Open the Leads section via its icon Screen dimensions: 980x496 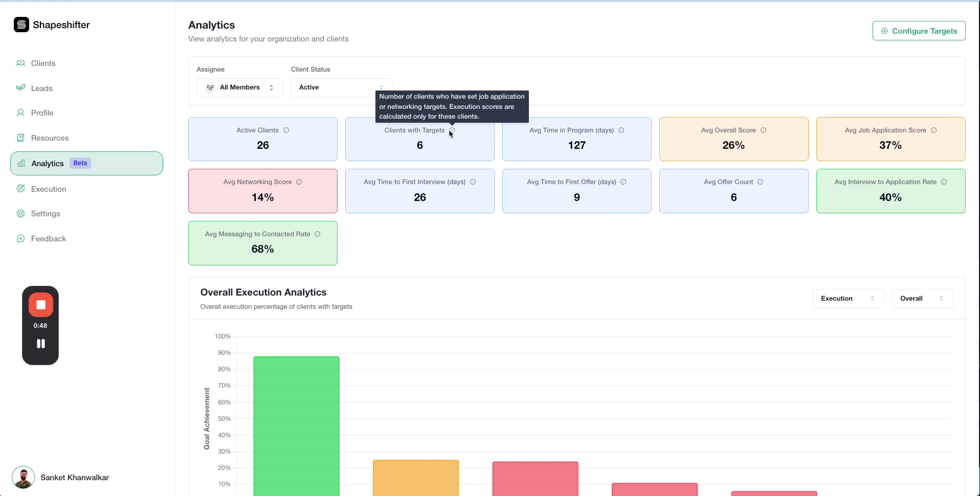pyautogui.click(x=21, y=88)
